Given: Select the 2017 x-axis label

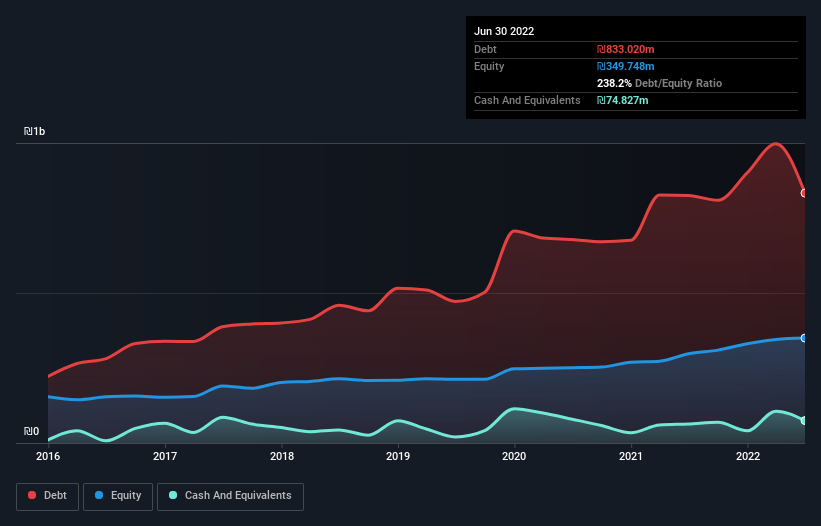Looking at the screenshot, I should tap(165, 456).
